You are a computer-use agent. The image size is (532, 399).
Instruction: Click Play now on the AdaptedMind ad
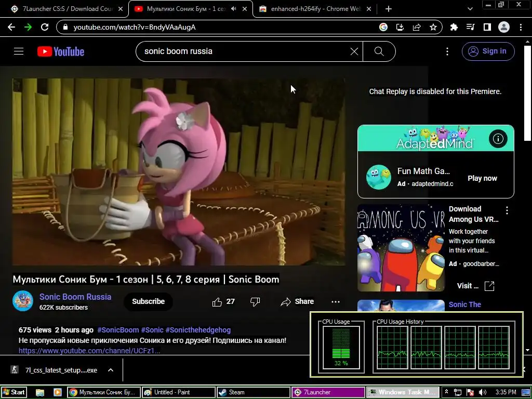[x=482, y=179]
